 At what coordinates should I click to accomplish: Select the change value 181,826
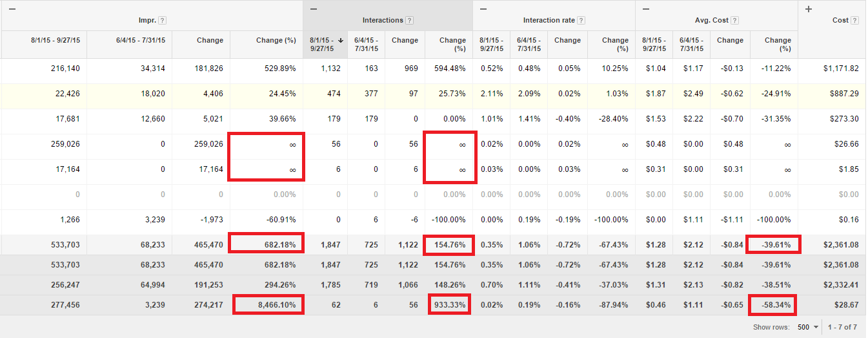[209, 69]
